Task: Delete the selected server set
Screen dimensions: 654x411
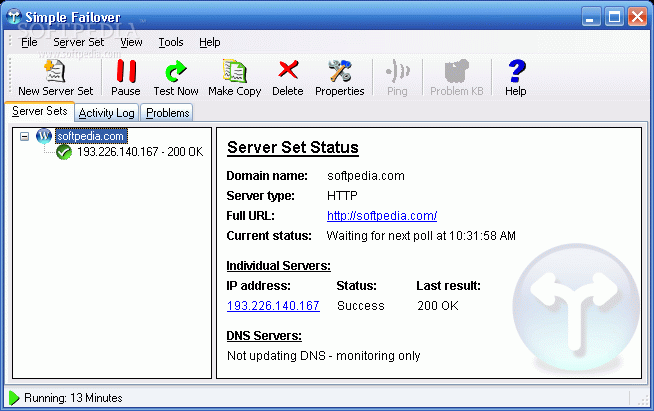Action: coord(288,78)
